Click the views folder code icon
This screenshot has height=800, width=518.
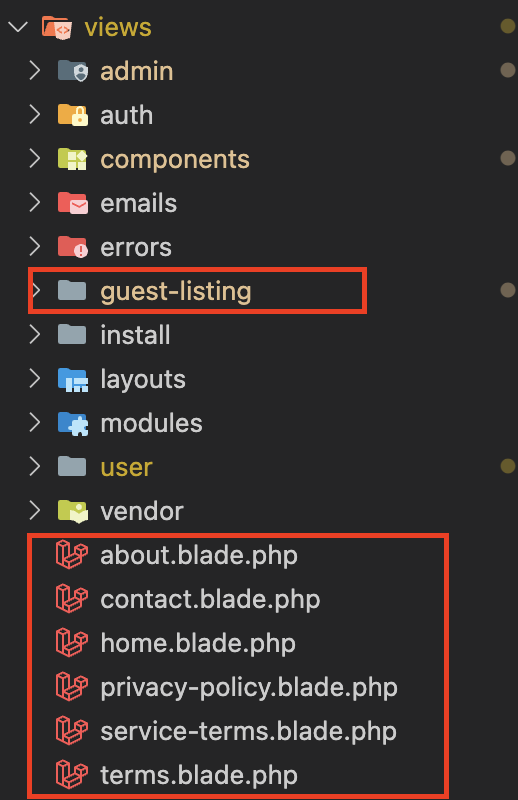(57, 27)
